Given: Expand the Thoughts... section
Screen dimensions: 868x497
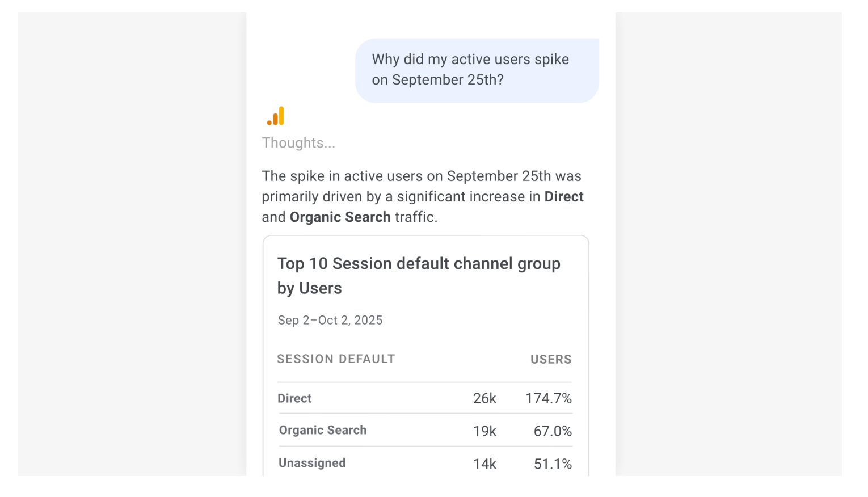Looking at the screenshot, I should (298, 143).
